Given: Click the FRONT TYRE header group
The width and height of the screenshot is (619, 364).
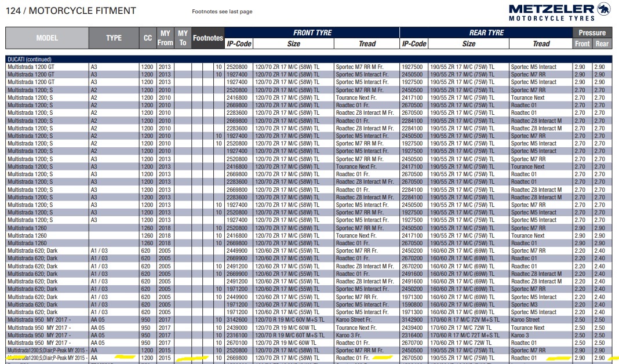Looking at the screenshot, I should coord(312,32).
